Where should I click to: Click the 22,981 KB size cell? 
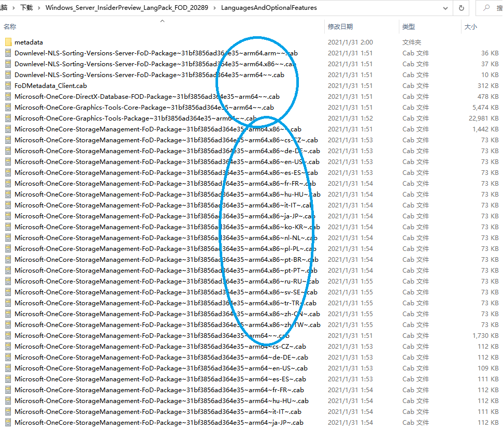pyautogui.click(x=484, y=118)
